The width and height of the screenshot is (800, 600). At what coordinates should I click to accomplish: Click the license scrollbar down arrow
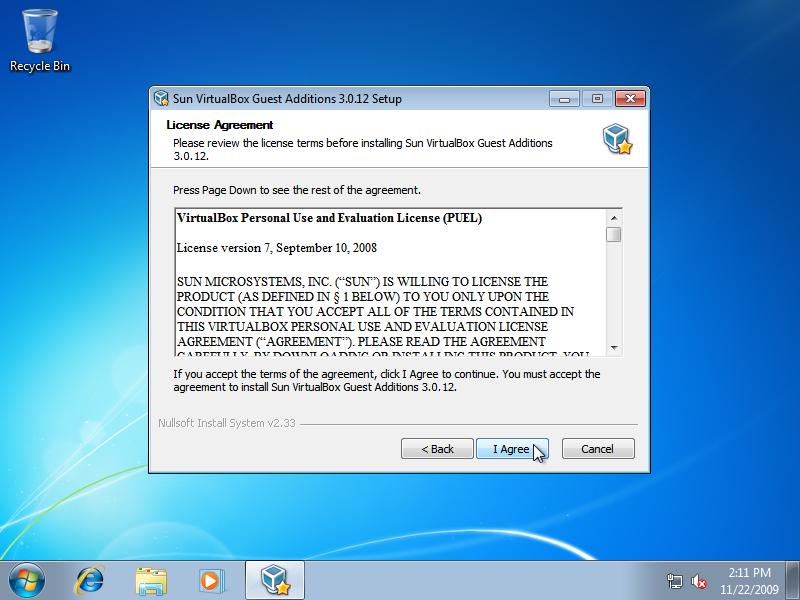click(x=614, y=347)
